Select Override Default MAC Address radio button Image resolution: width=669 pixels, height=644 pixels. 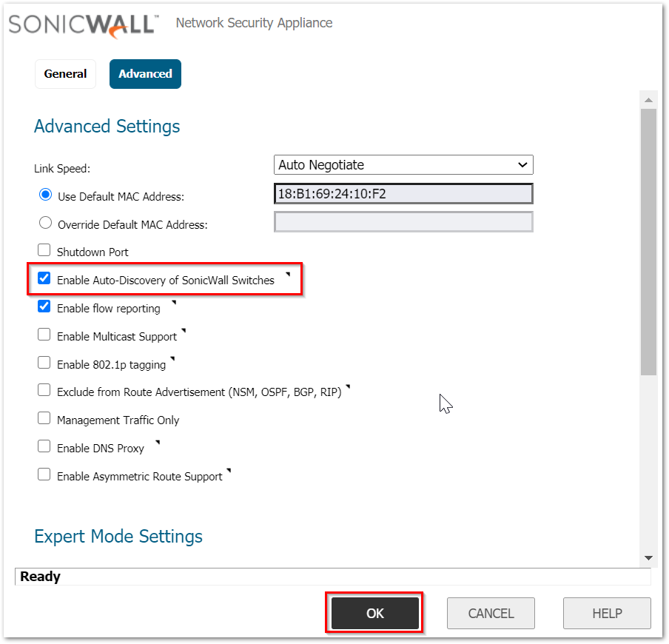coord(45,223)
